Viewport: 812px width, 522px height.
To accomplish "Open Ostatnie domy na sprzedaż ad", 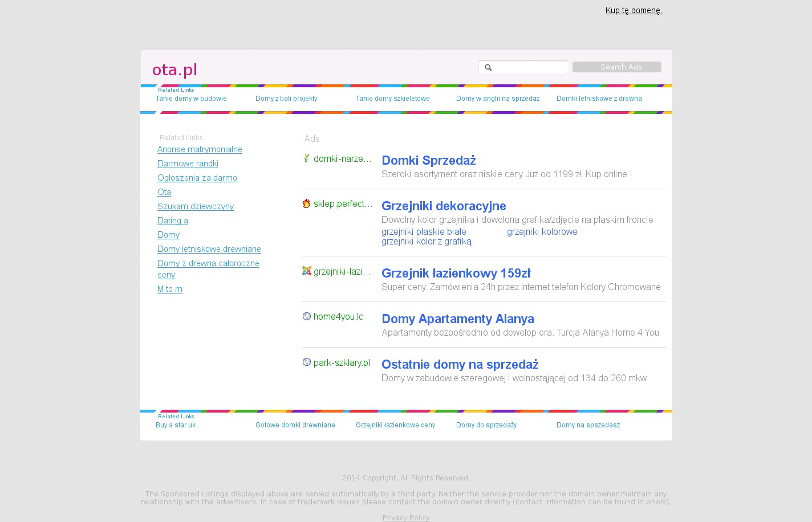I will point(460,364).
